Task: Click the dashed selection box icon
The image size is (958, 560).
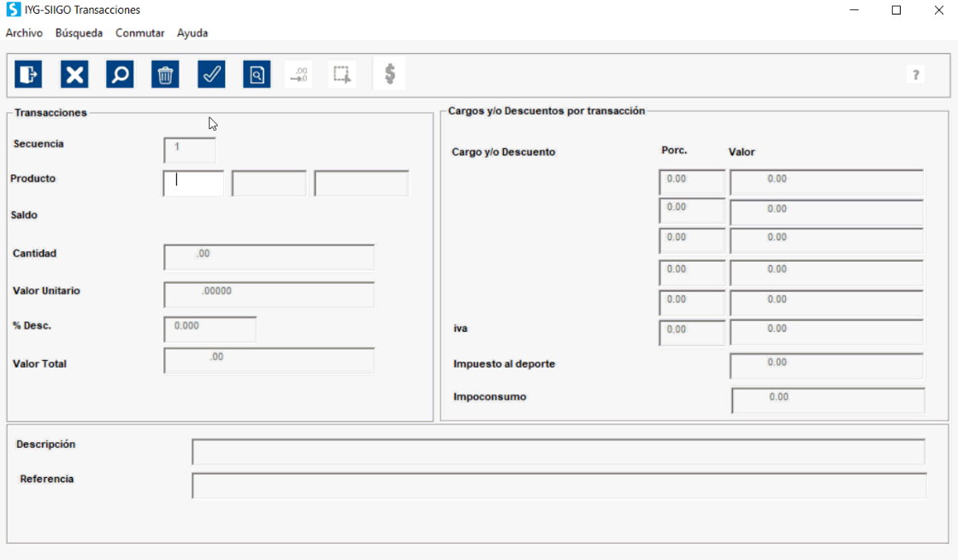Action: [342, 74]
